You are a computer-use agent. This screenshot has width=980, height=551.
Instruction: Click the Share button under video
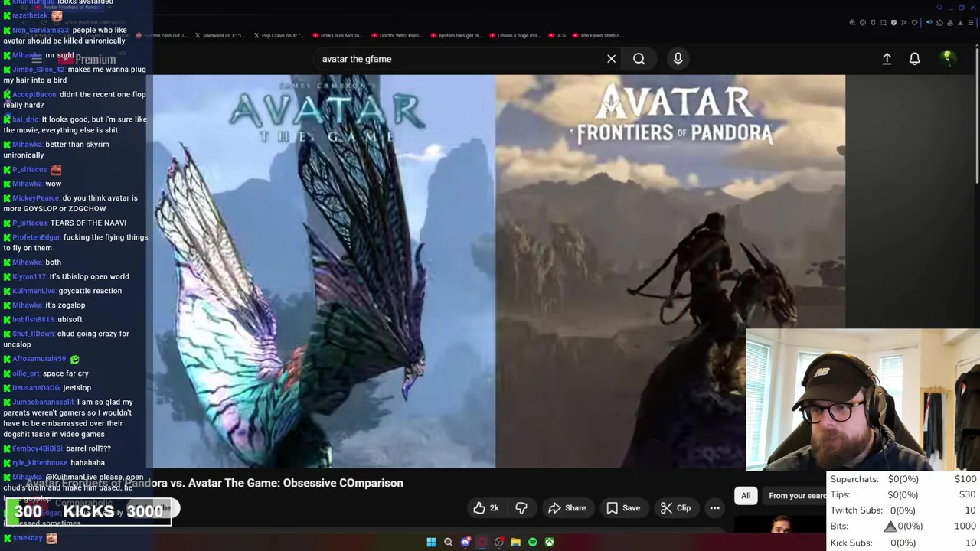point(567,508)
